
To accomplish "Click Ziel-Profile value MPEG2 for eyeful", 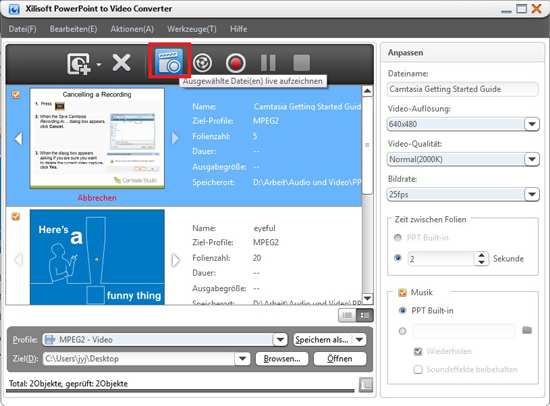I will pos(266,242).
